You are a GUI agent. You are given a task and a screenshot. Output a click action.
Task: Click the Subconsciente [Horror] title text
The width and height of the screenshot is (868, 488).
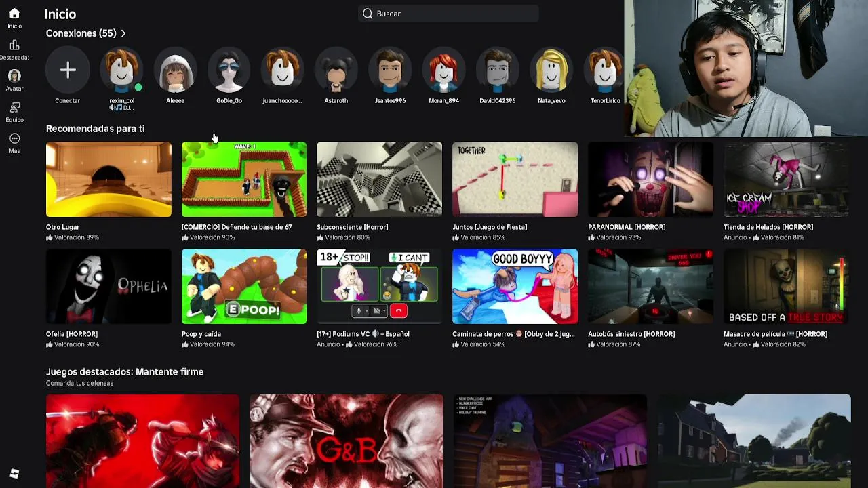click(352, 227)
